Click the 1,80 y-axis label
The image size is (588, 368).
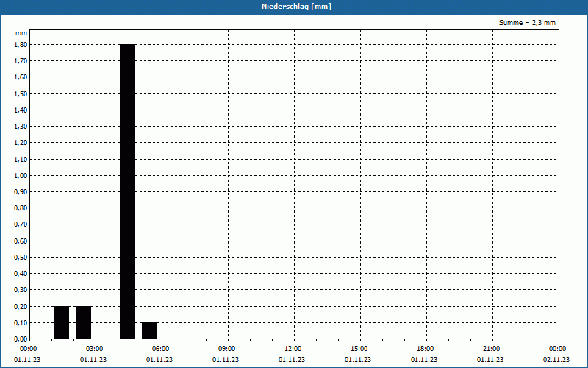[21, 45]
